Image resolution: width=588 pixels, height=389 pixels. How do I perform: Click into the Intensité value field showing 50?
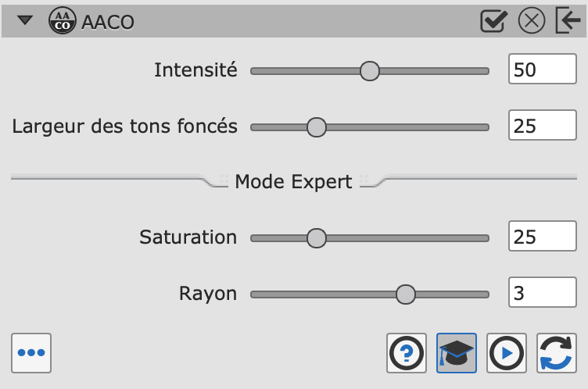click(x=542, y=69)
